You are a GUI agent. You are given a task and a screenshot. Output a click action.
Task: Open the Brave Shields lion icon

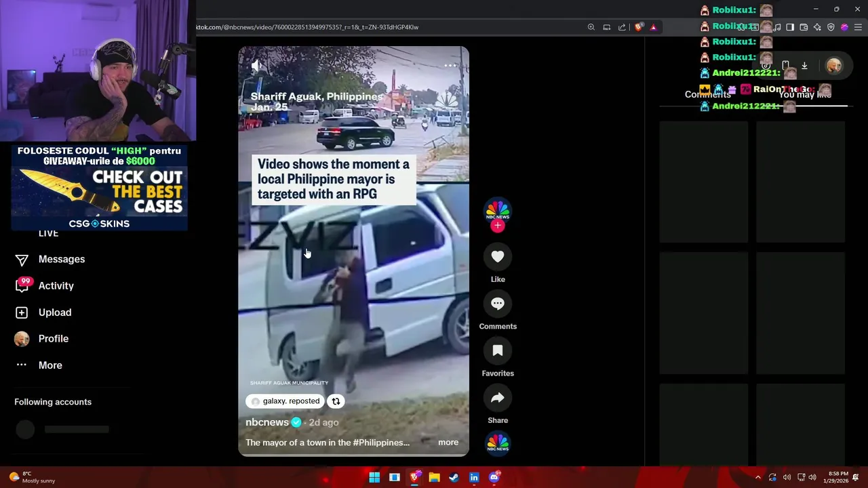click(638, 27)
